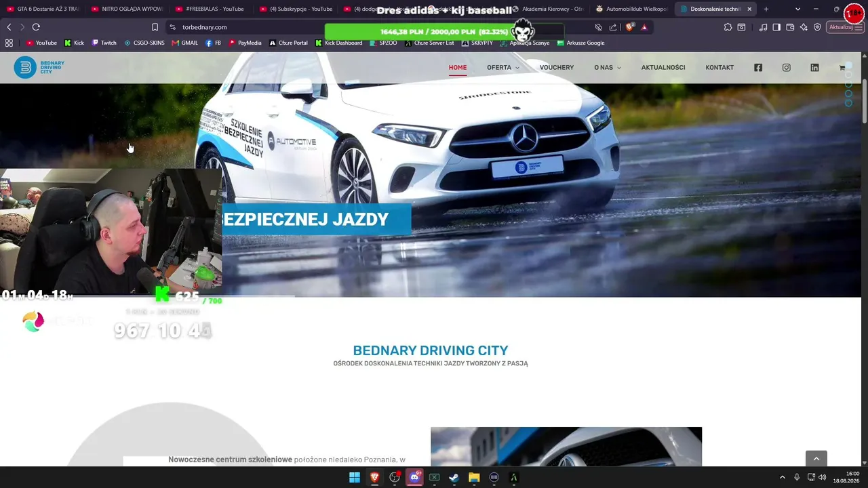Viewport: 868px width, 488px height.
Task: Open the music note toolbar icon
Action: pos(764,27)
